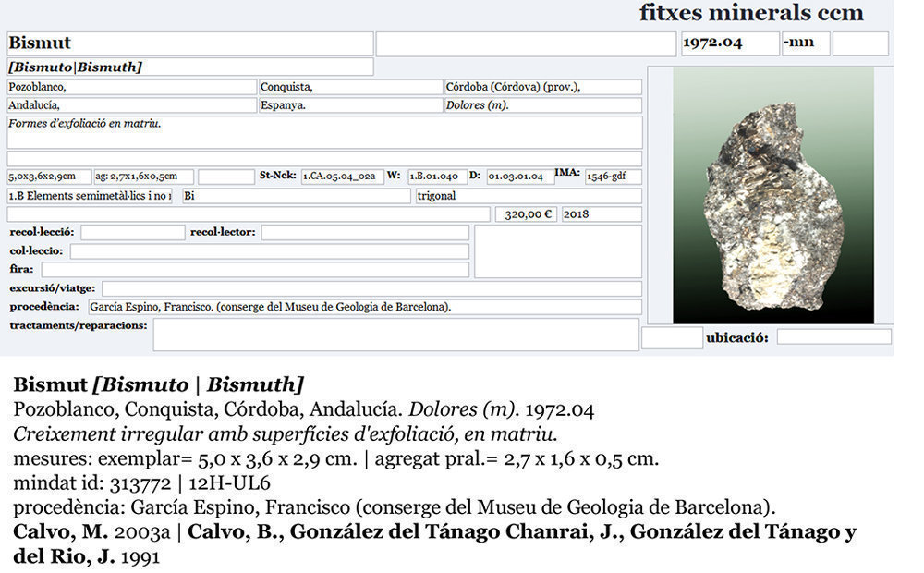The image size is (924, 573).
Task: Click the Bismut mineral name field
Action: [x=189, y=43]
